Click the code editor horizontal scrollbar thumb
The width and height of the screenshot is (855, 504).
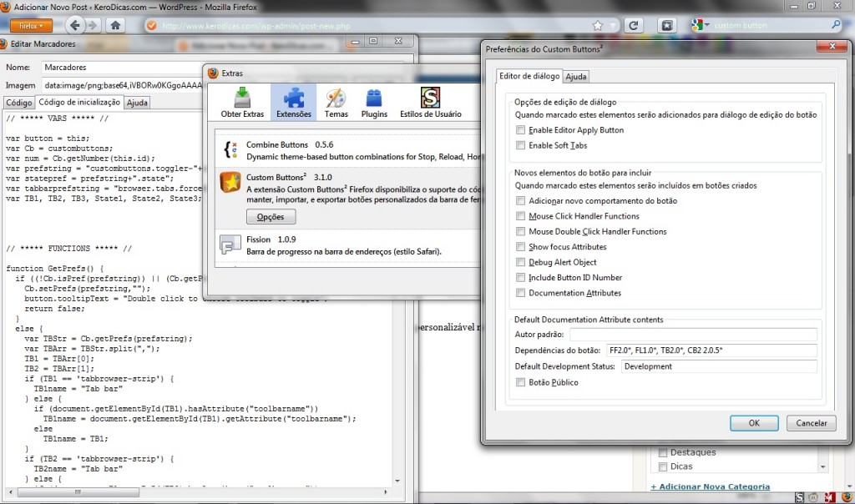coord(78,492)
